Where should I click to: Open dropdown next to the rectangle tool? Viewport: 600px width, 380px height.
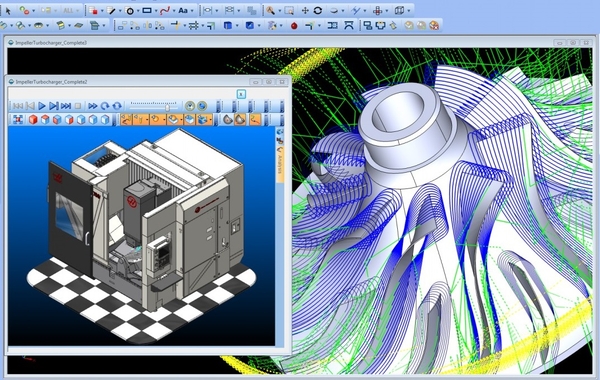click(156, 11)
